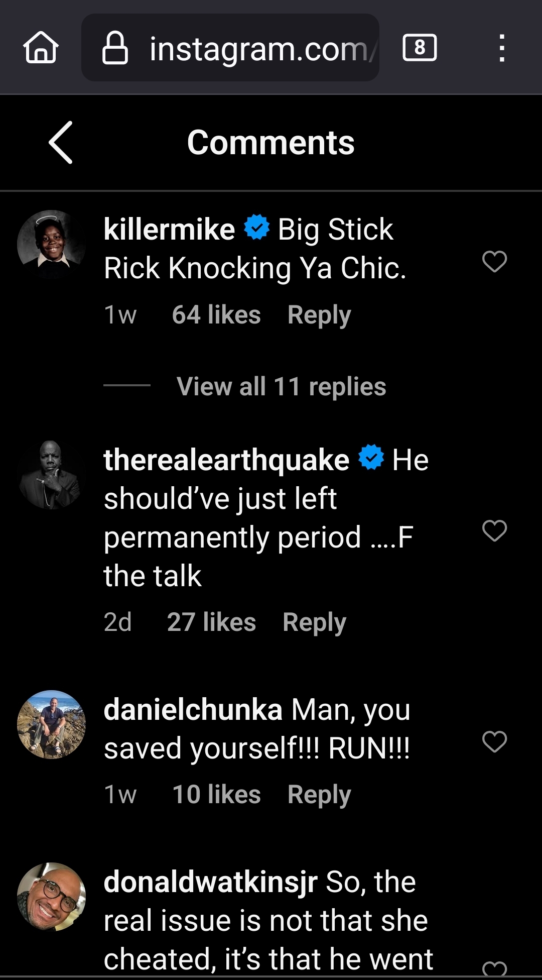Open the killermike username link
The height and width of the screenshot is (980, 542).
(x=169, y=230)
